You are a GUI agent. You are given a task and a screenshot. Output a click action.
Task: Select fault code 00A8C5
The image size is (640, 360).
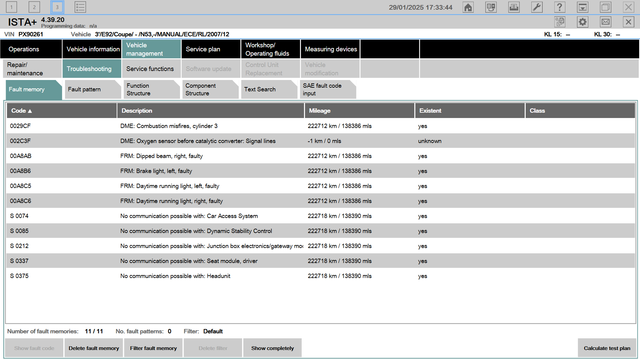[x=20, y=186]
